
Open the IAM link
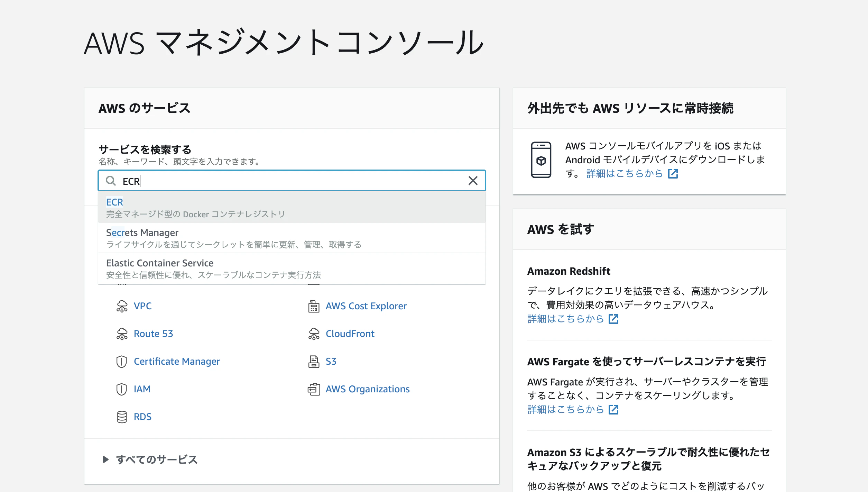(x=142, y=389)
